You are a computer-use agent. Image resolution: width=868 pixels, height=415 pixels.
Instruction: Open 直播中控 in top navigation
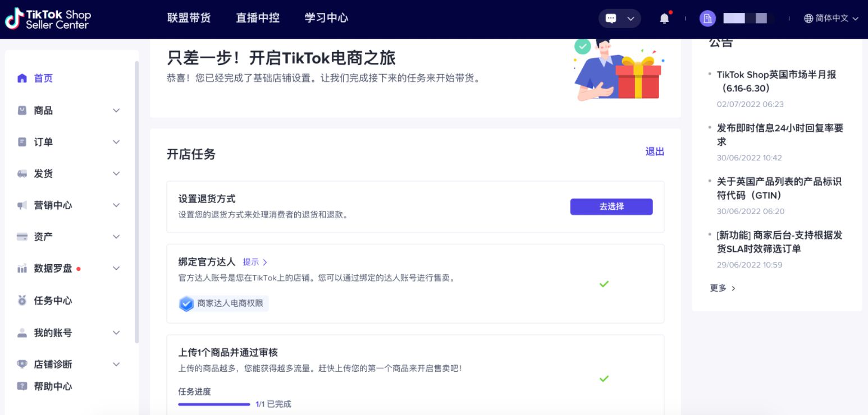click(x=258, y=18)
